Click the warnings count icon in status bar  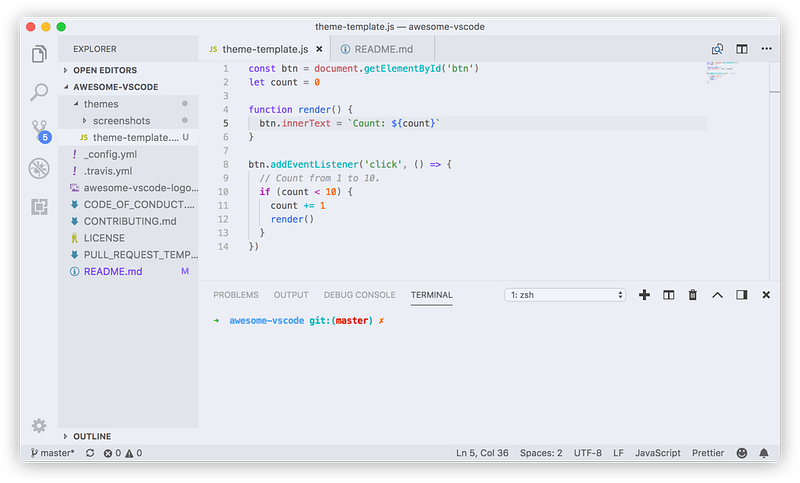130,453
